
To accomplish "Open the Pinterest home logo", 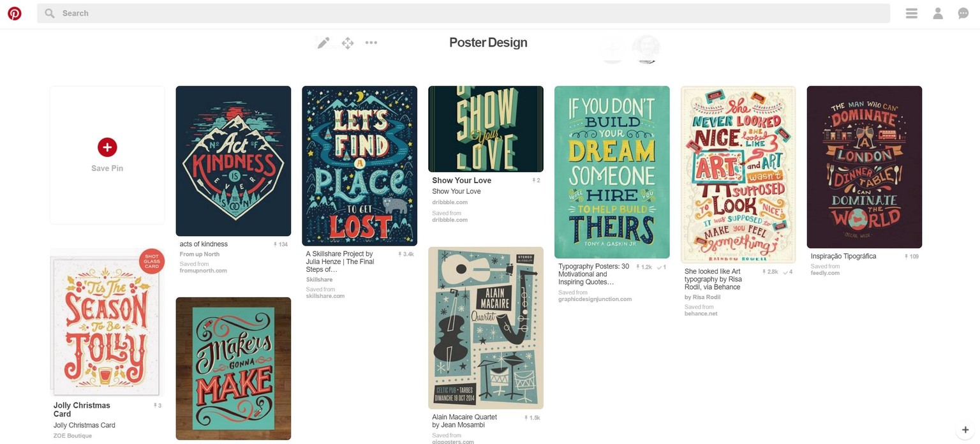I will [15, 13].
